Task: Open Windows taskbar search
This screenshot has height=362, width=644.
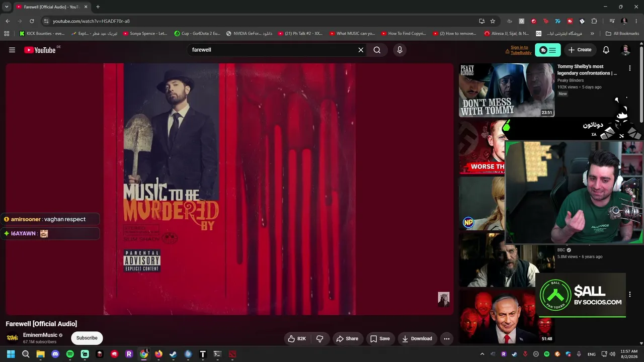Action: click(x=26, y=354)
